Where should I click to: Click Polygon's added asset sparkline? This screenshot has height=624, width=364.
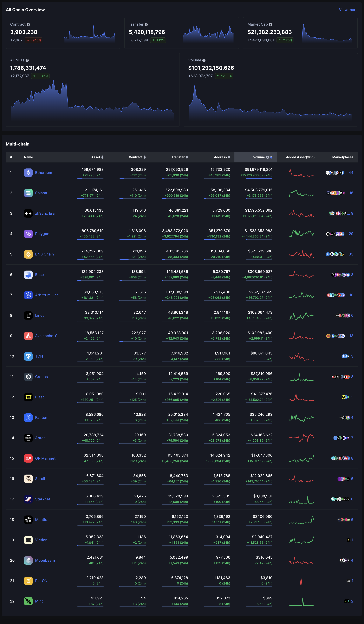[301, 234]
